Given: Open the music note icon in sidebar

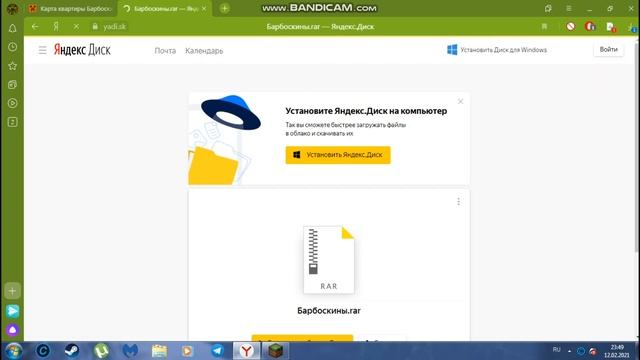Looking at the screenshot, I should (x=13, y=122).
